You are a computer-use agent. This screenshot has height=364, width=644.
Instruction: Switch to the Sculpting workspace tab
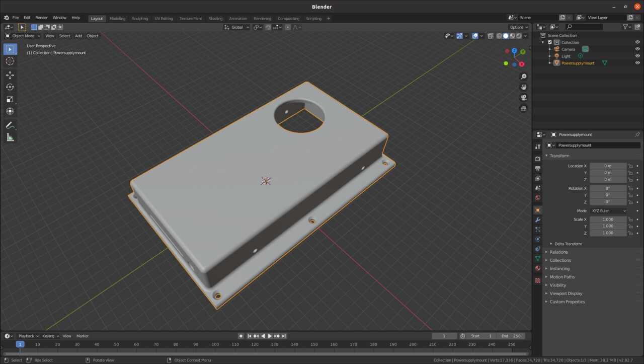coord(140,19)
